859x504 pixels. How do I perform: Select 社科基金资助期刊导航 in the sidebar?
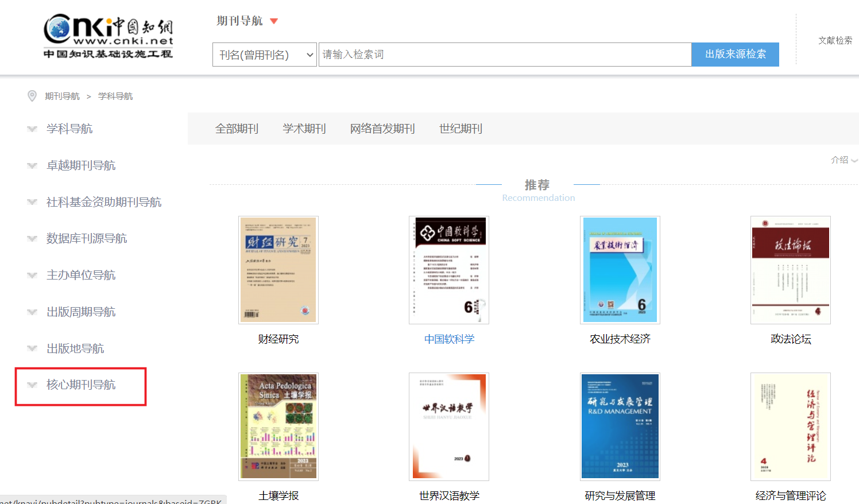[104, 202]
